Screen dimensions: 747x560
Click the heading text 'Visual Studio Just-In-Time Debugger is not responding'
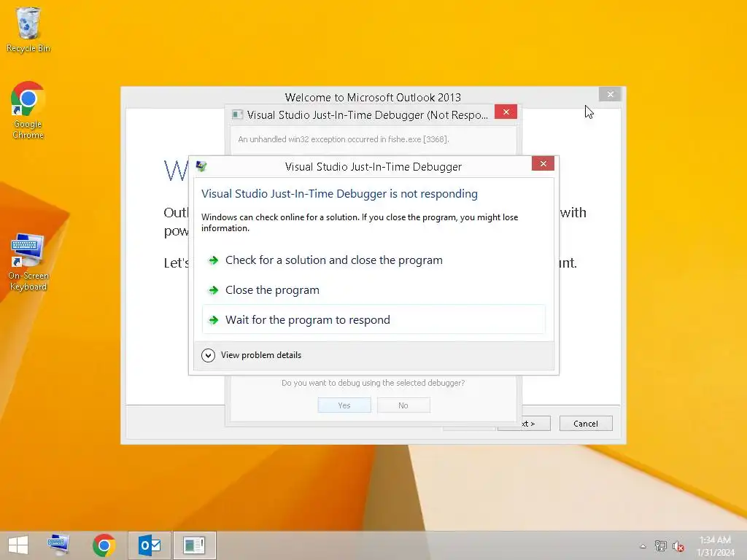[339, 194]
